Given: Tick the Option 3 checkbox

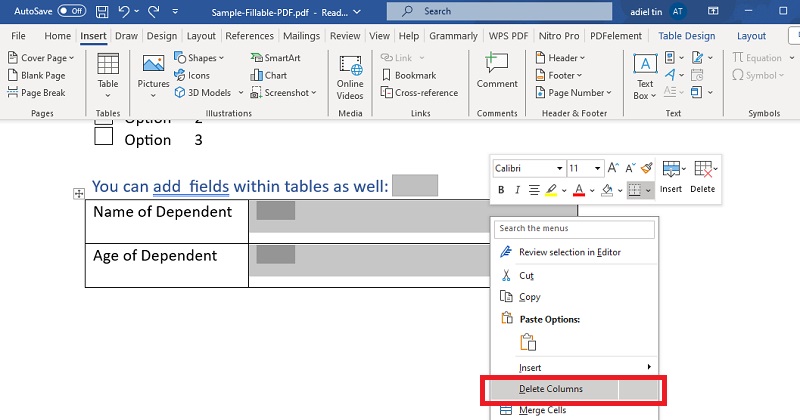Looking at the screenshot, I should [x=104, y=136].
